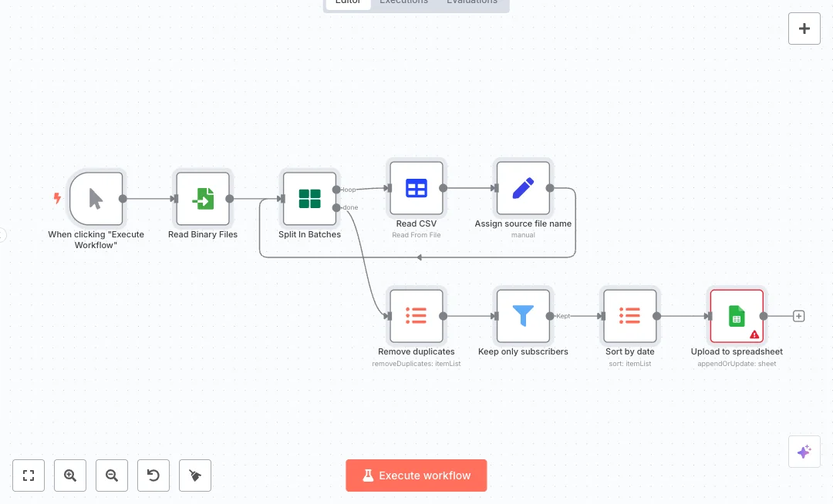Open the add node panel with the plus button
Image resolution: width=833 pixels, height=504 pixels.
pyautogui.click(x=804, y=29)
